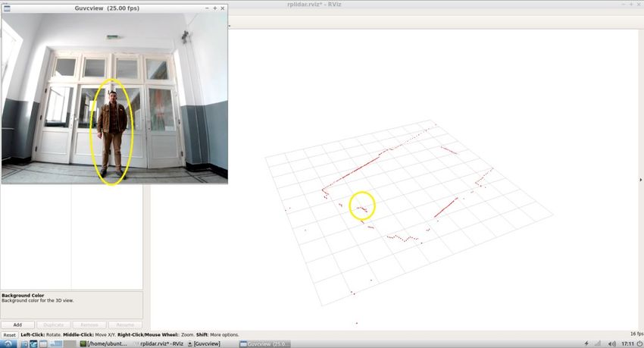Viewport: 644px width, 348px height.
Task: Switch to the Guvcview (25.0... taskbar entry
Action: point(265,344)
